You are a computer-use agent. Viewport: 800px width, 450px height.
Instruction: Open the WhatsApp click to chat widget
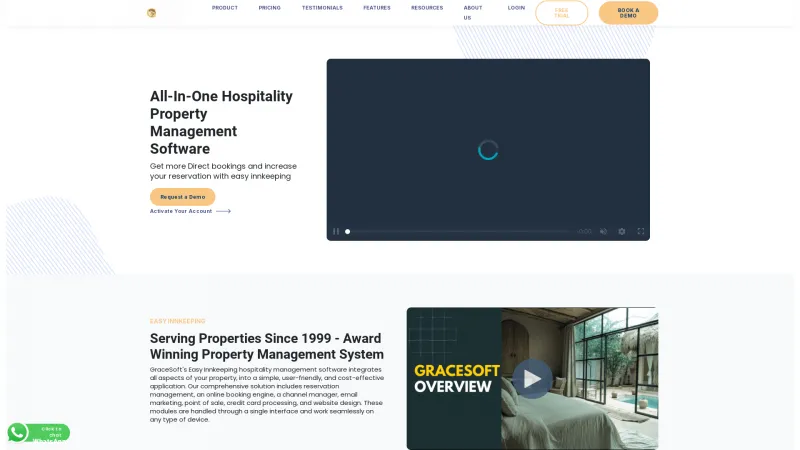38,433
